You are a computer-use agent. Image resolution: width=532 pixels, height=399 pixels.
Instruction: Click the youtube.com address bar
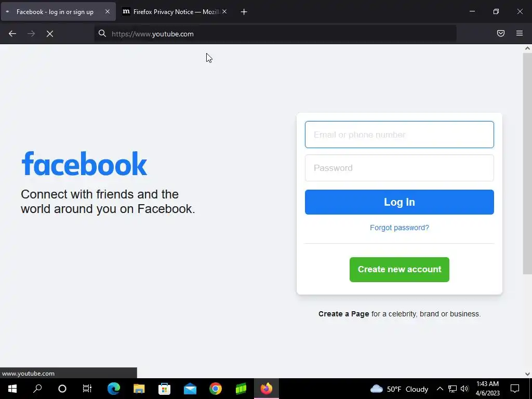(275, 34)
